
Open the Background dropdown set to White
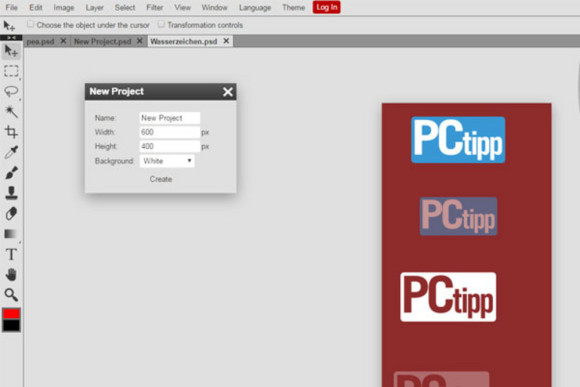pos(167,161)
